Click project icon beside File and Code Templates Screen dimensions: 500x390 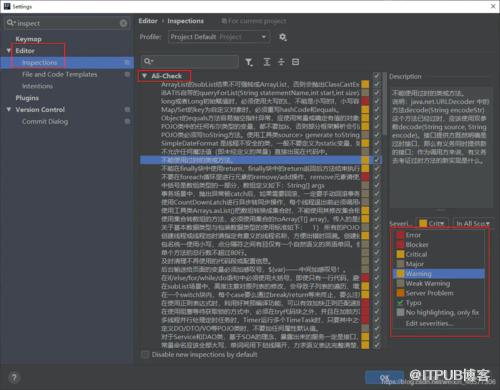coord(127,74)
